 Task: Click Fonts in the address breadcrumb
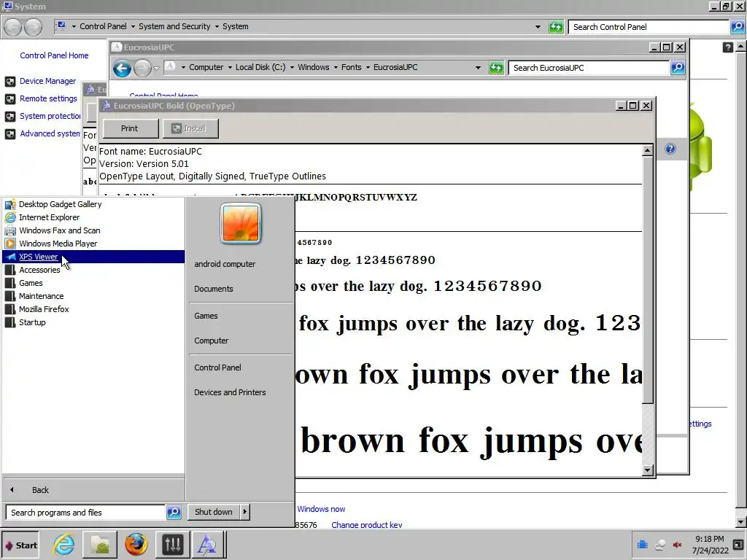351,67
